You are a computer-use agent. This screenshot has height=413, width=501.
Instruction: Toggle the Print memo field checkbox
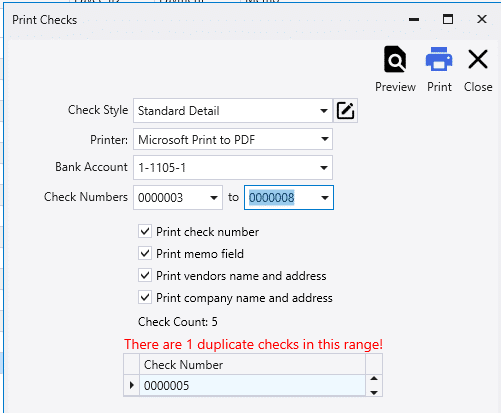point(145,253)
